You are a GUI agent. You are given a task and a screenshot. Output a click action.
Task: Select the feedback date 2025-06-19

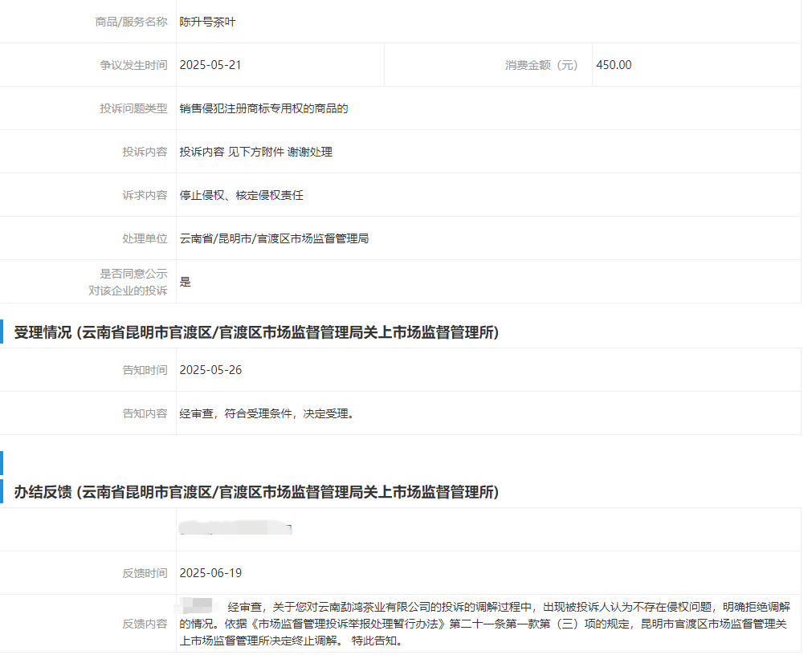point(210,573)
